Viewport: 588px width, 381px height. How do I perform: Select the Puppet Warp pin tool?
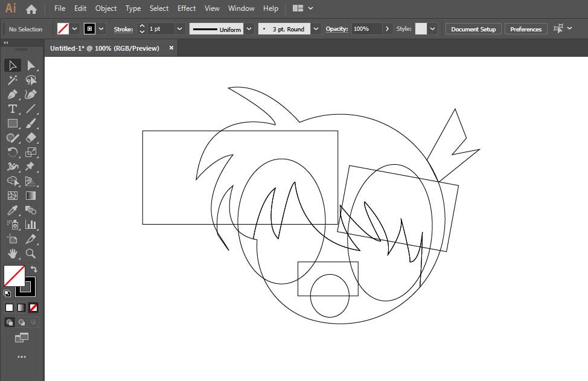point(31,167)
